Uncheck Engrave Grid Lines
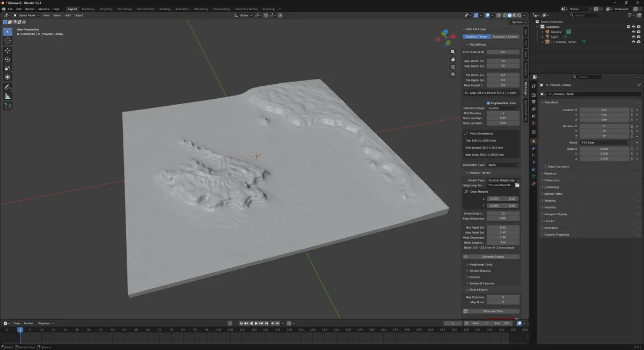This screenshot has width=644, height=350. tap(488, 103)
